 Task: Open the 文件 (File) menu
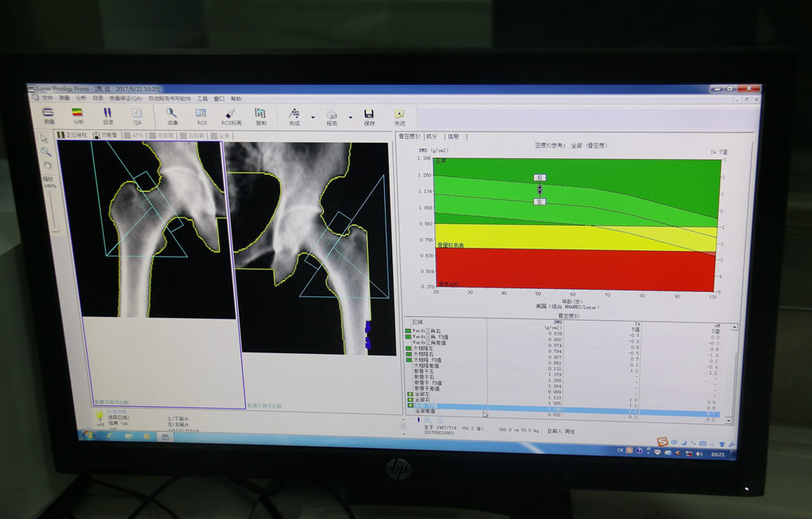(47, 97)
